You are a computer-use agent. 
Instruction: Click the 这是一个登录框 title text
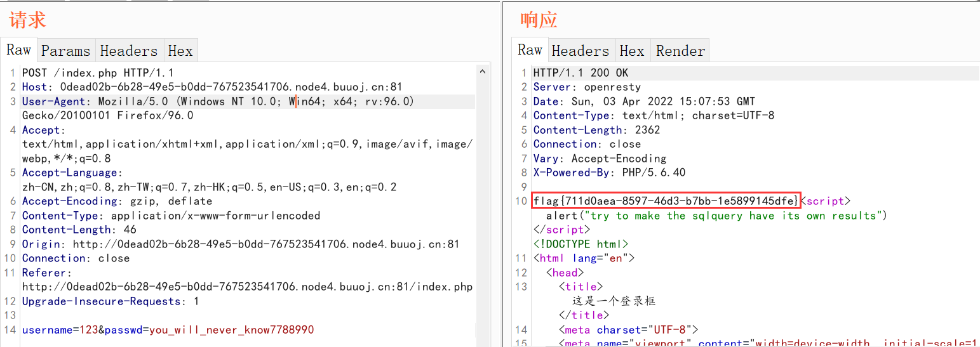[x=615, y=301]
